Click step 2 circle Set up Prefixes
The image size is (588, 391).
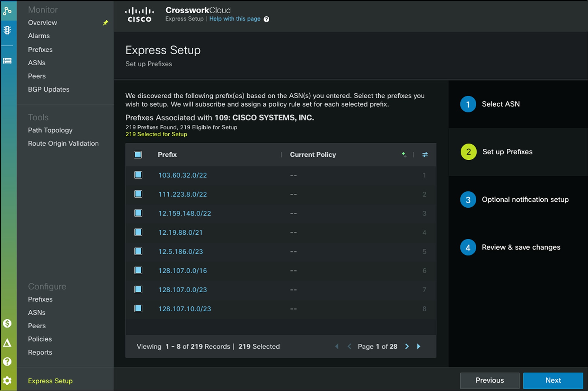click(468, 152)
